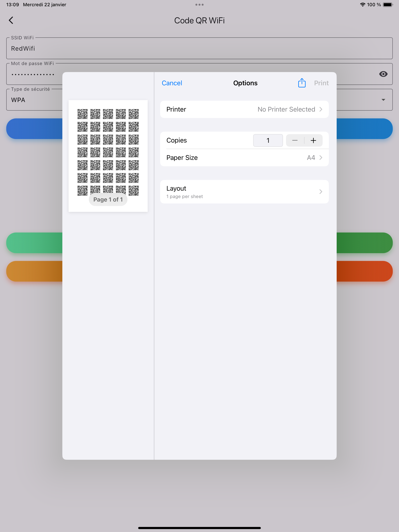Screen dimensions: 399x532
Task: Open the Printer selection row
Action: [244, 109]
